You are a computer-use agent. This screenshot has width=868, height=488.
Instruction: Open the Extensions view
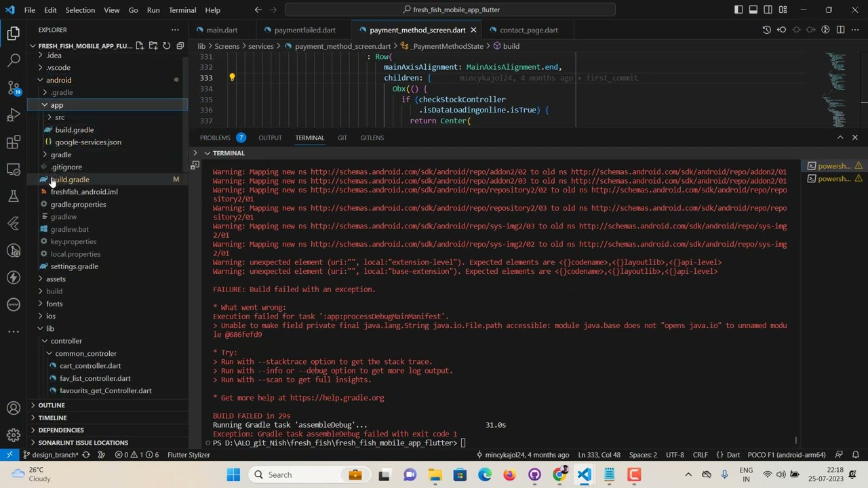14,142
